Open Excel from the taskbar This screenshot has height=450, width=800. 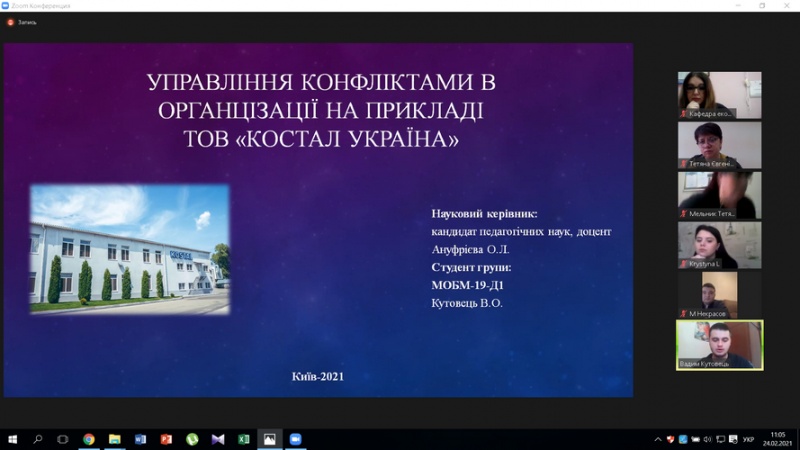click(244, 439)
